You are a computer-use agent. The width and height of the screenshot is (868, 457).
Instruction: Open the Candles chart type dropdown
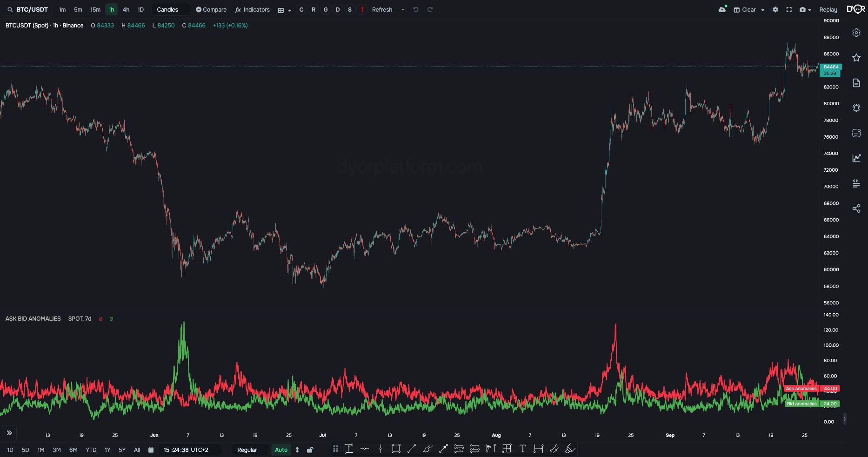171,9
